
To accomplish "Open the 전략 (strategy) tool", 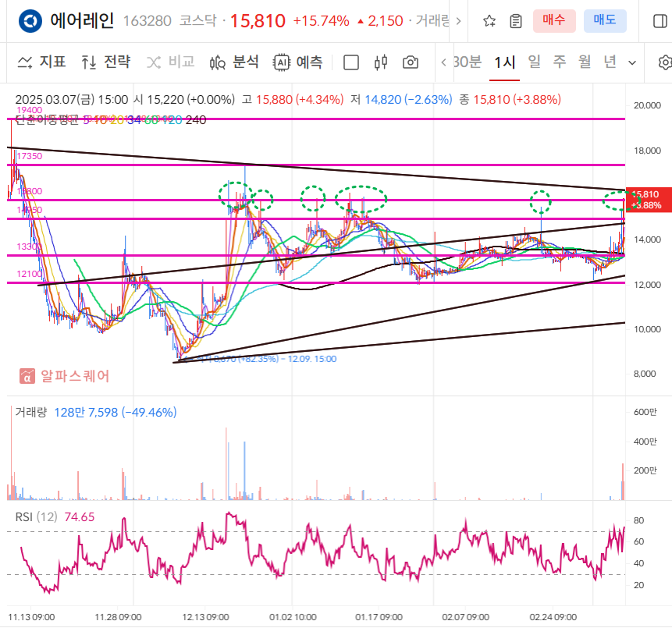I will (106, 62).
